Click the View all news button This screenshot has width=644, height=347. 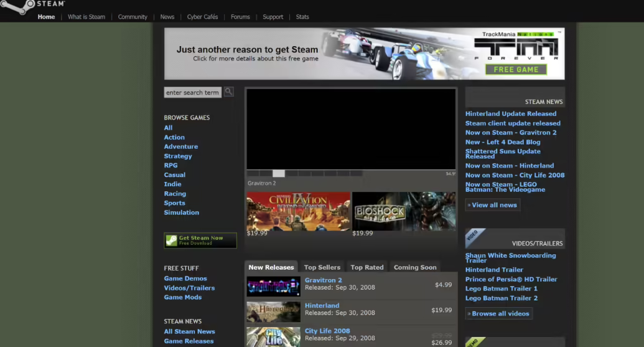[493, 205]
